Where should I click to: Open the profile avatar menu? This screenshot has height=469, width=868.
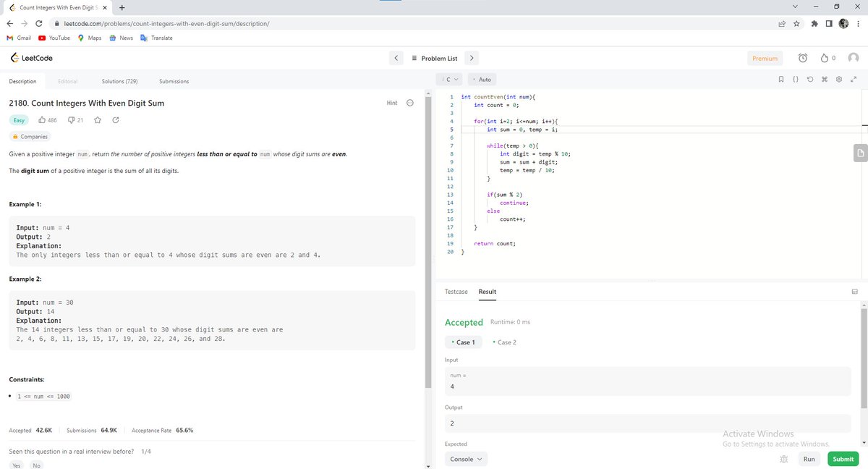pos(854,58)
